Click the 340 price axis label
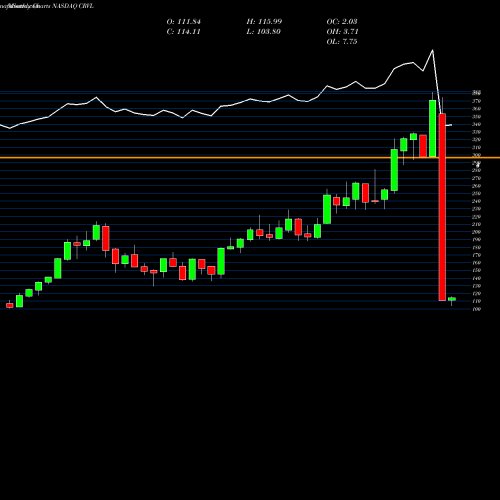The image size is (500, 500). (x=477, y=124)
